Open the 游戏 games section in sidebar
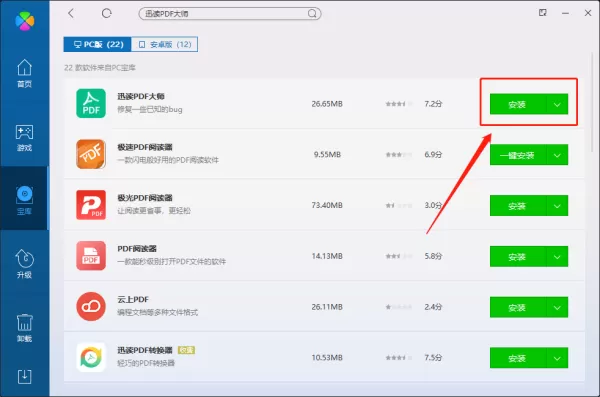 coord(24,137)
